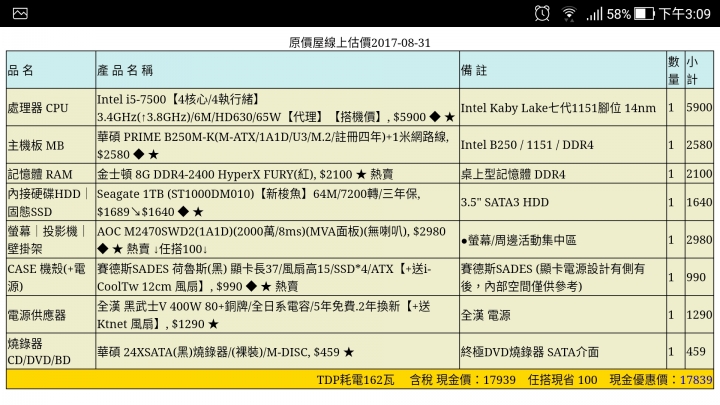Select the 桌上型記憶體 DDR4 note
The height and width of the screenshot is (405, 720).
(563, 174)
